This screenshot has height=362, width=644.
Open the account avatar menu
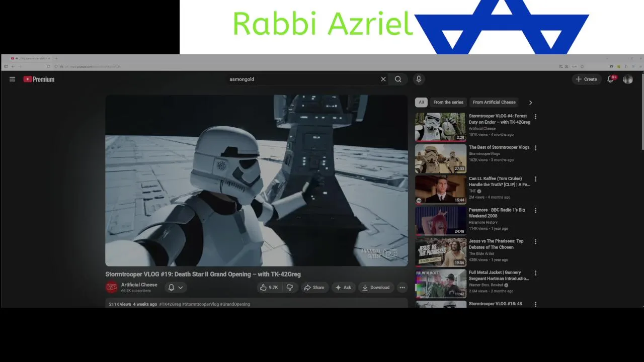click(x=628, y=79)
